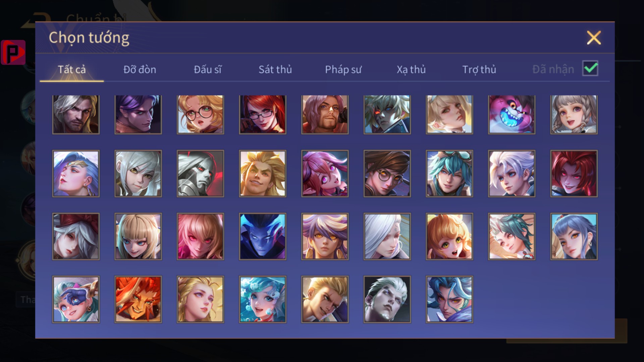Image resolution: width=644 pixels, height=362 pixels.
Task: Pick the pink grinning cat monster hero
Action: (512, 115)
